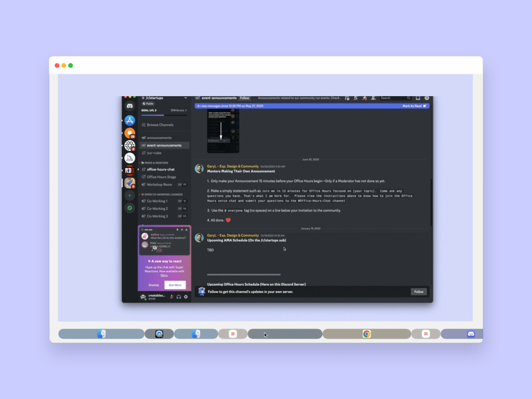Click Mark As Read in blue banner

(414, 106)
